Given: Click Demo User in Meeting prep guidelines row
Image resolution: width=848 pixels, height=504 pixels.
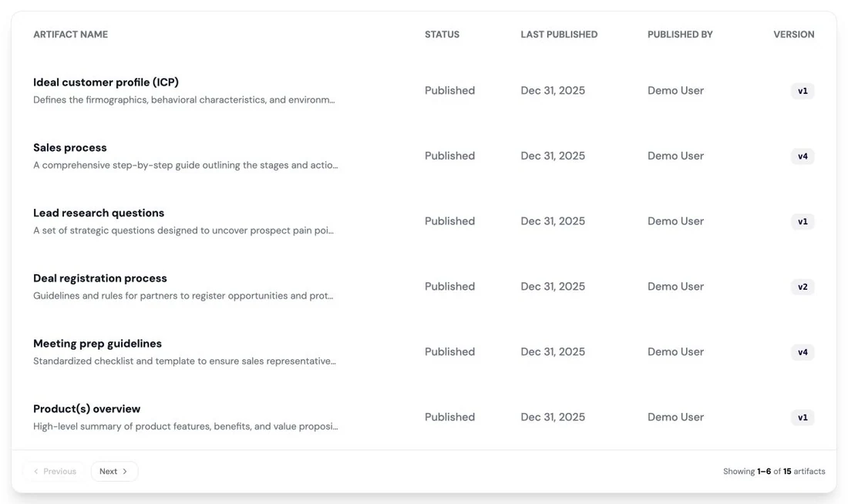Looking at the screenshot, I should (675, 352).
